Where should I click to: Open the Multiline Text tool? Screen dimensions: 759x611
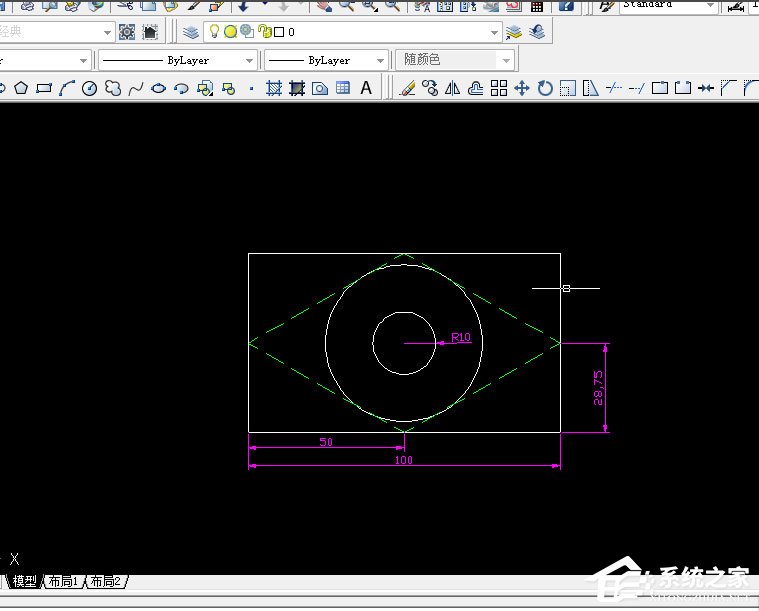coord(366,88)
